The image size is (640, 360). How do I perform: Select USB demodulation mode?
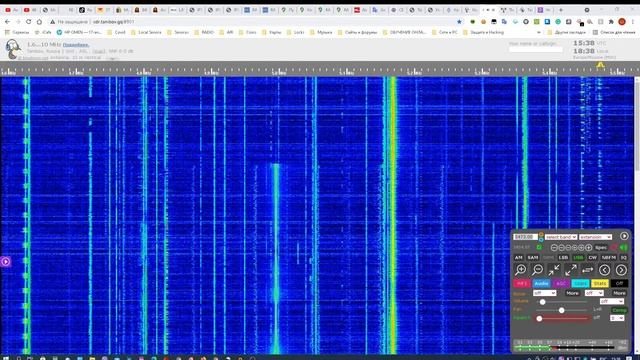[x=578, y=258]
